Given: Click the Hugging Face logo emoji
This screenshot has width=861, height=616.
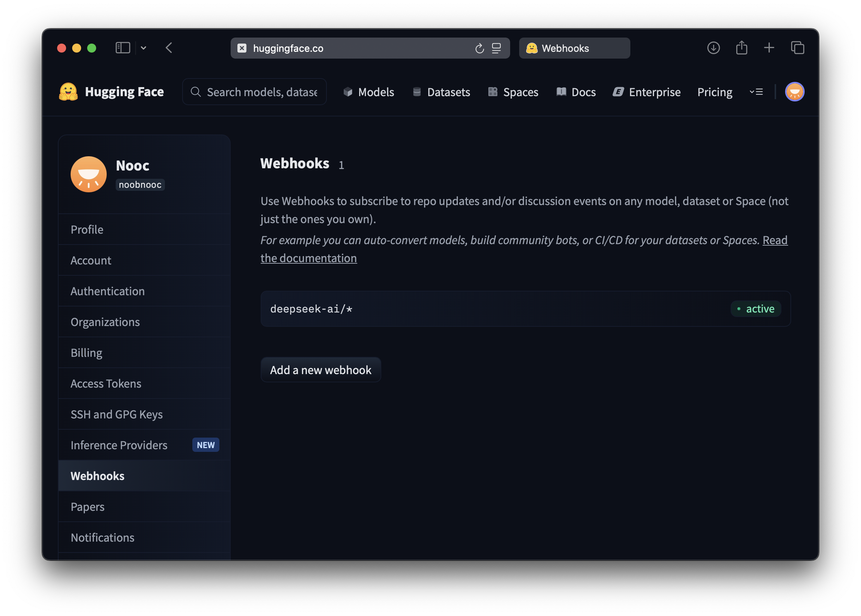Looking at the screenshot, I should 68,92.
